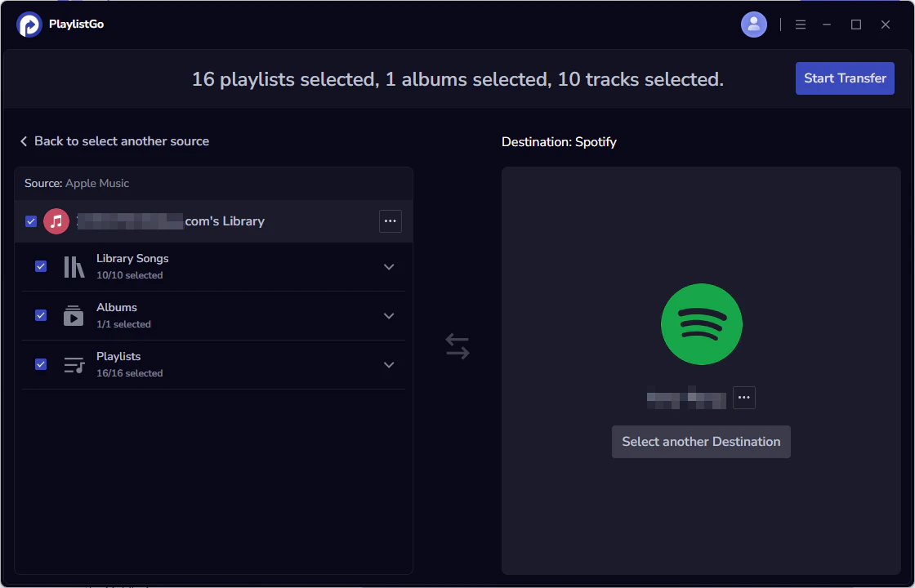Open more options for Spotify account
The height and width of the screenshot is (588, 915).
coord(743,398)
